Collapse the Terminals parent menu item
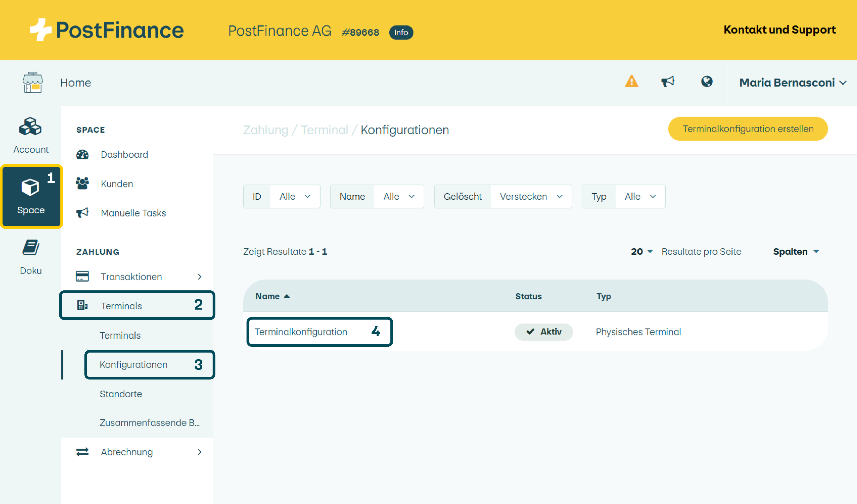 (x=137, y=305)
